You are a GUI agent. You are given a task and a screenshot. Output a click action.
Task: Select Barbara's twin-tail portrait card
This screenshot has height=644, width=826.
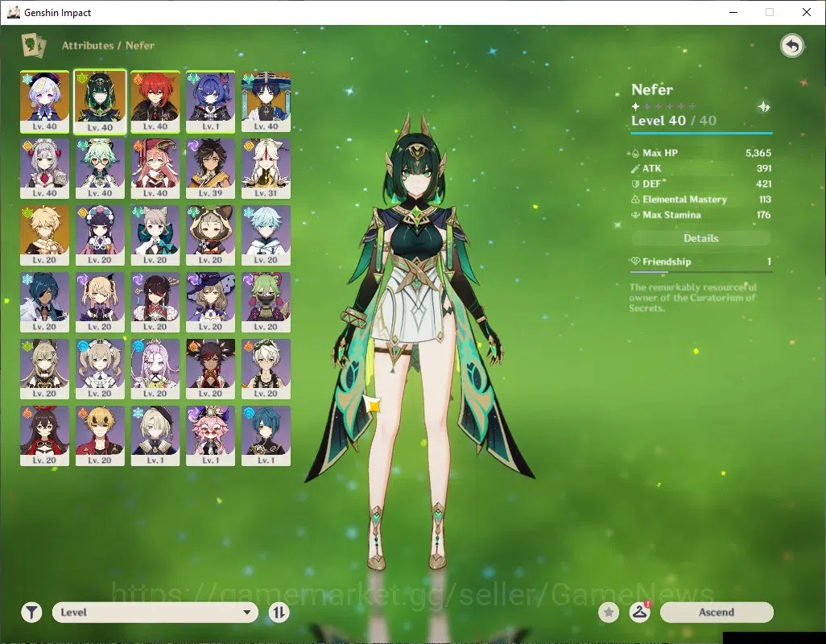[100, 369]
